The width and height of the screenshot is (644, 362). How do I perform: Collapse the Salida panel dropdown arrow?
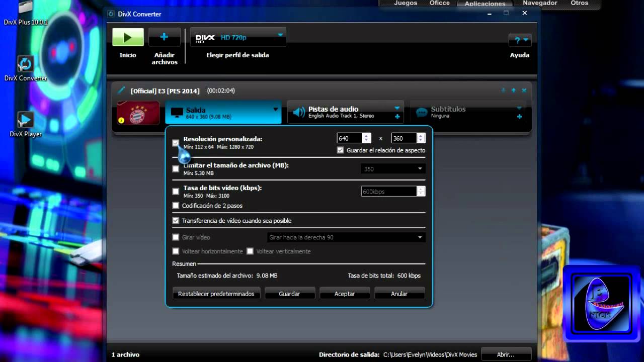tap(275, 109)
